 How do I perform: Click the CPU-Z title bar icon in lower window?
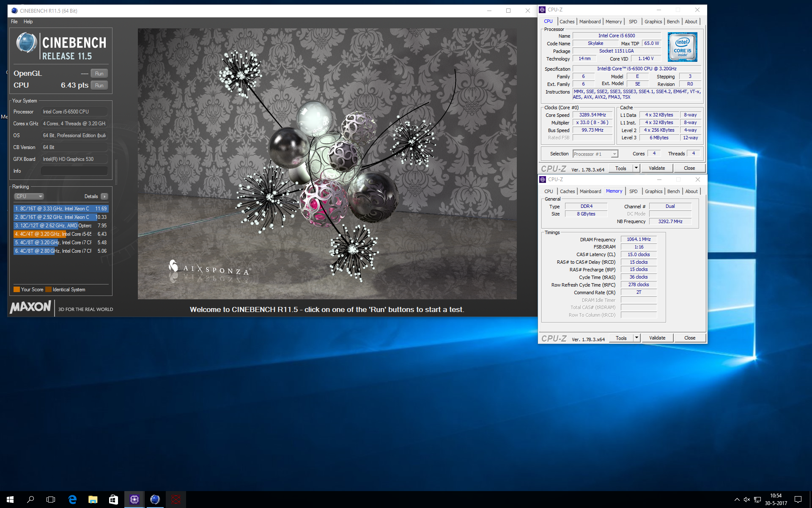[x=543, y=179]
